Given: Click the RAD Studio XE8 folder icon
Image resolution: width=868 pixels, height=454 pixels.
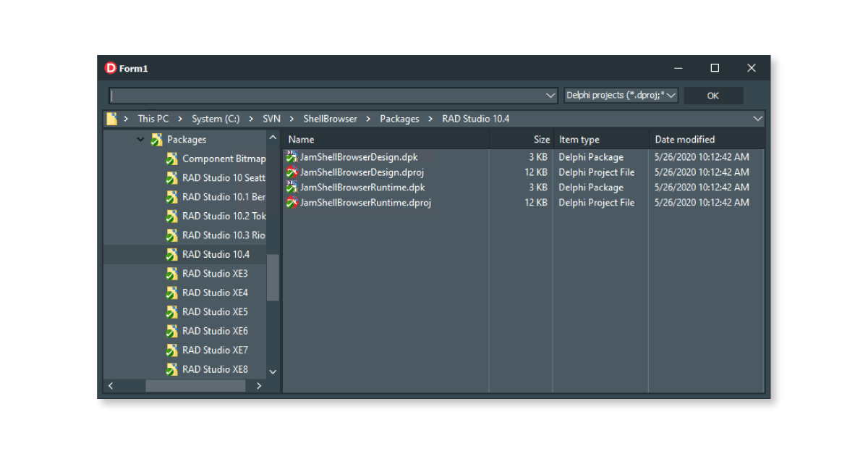Looking at the screenshot, I should 171,369.
